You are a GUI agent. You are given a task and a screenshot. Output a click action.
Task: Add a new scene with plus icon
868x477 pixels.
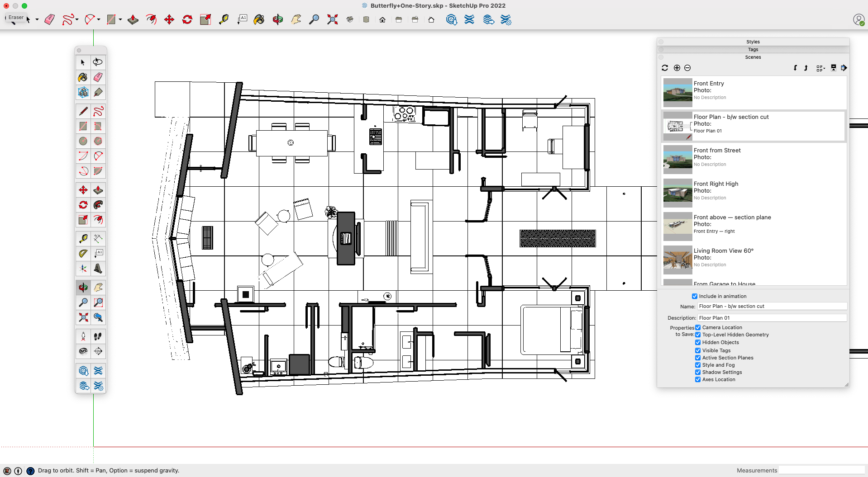(677, 68)
